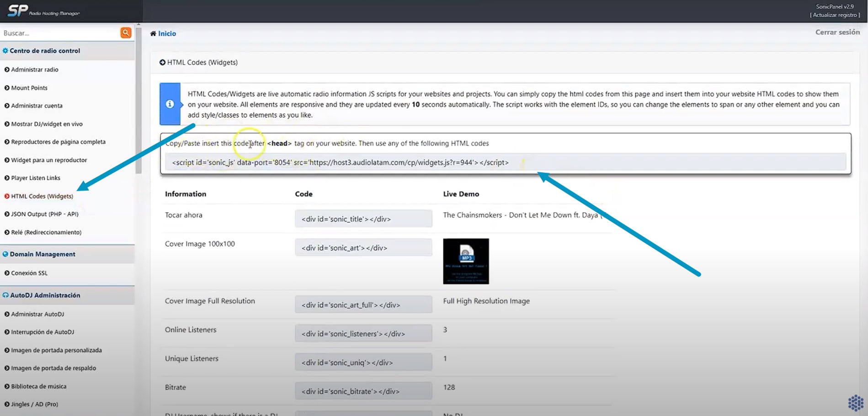The width and height of the screenshot is (868, 416).
Task: Click the bullet icon beside Biblioteca de música
Action: coord(7,386)
